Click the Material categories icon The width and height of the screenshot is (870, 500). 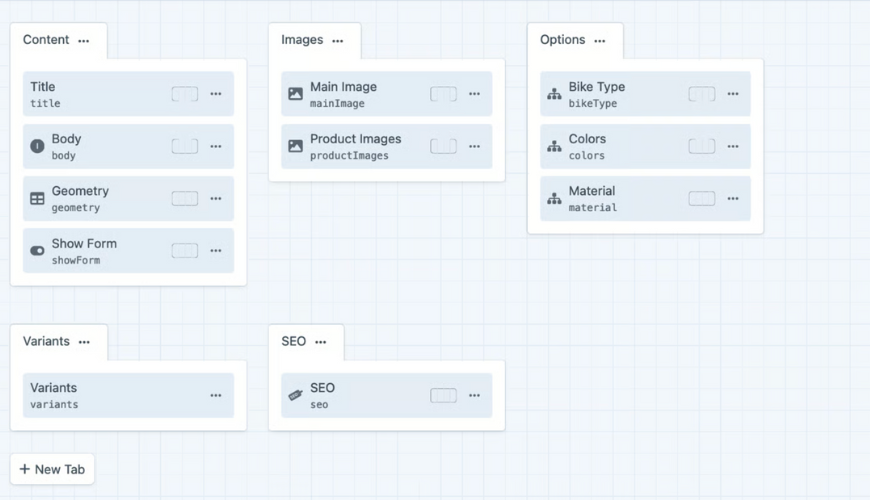click(x=554, y=198)
